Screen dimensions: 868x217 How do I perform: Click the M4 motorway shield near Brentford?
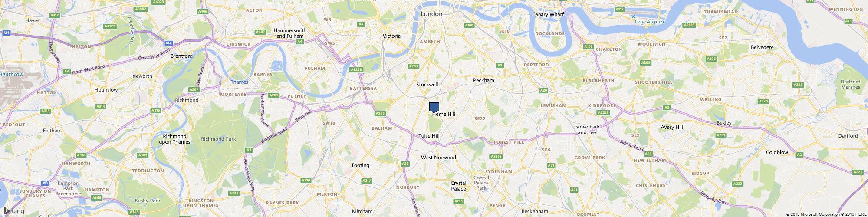pos(169,43)
